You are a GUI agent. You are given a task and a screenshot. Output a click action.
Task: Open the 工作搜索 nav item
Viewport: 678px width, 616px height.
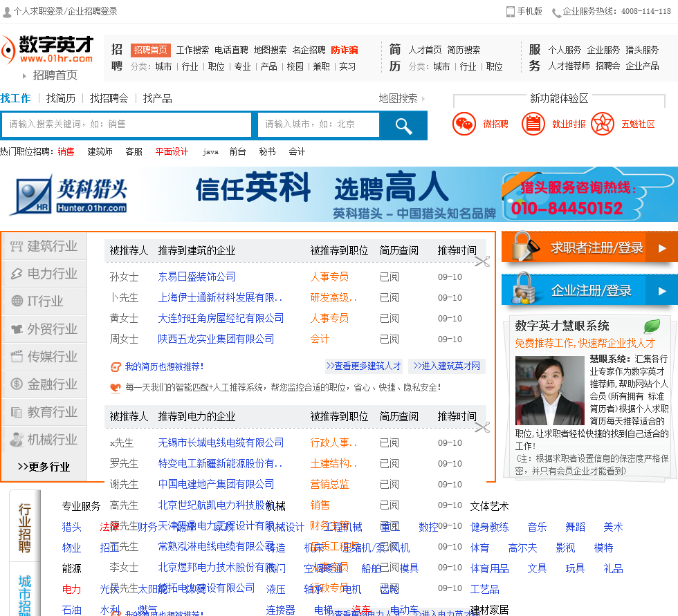pos(192,50)
